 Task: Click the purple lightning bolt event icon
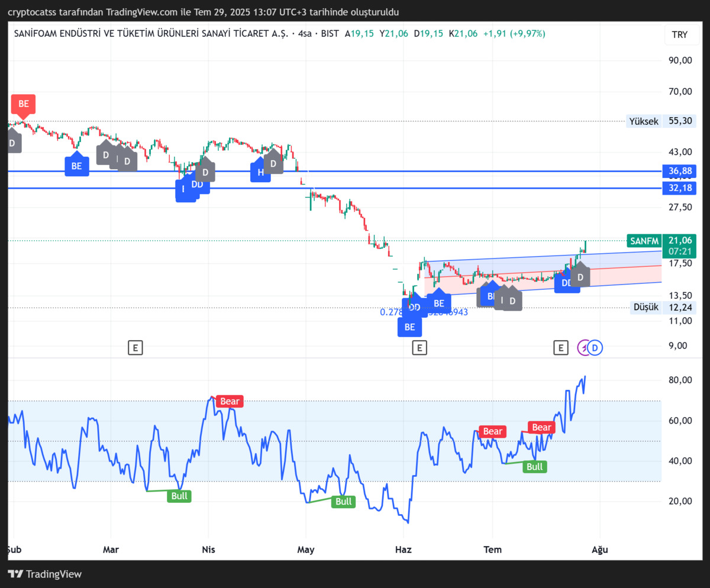pyautogui.click(x=583, y=348)
